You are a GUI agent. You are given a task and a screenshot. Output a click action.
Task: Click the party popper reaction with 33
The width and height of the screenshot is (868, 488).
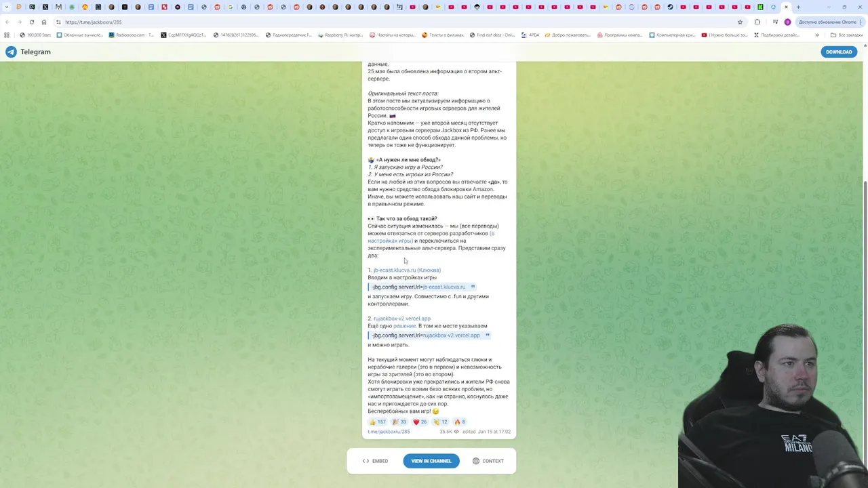point(399,422)
